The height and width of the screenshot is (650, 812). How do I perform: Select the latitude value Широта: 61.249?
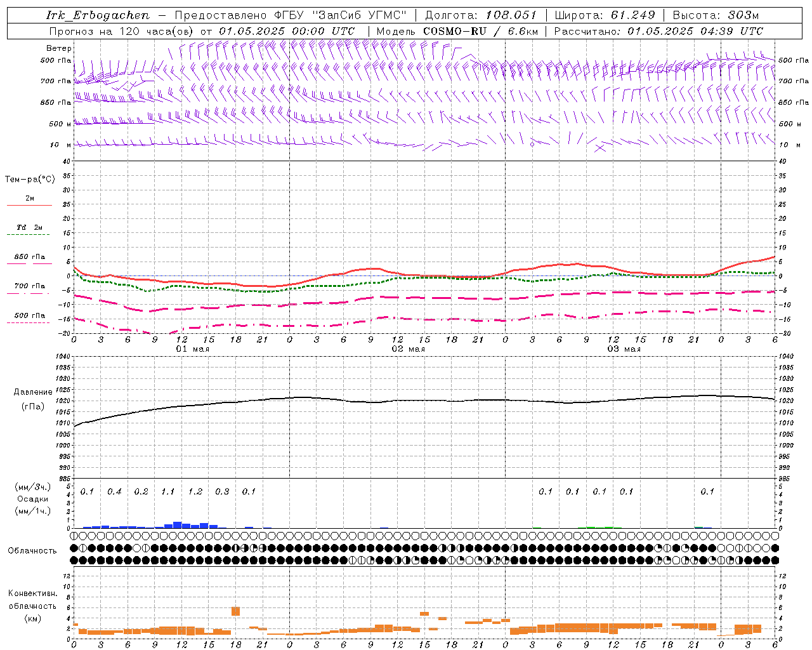(x=605, y=15)
